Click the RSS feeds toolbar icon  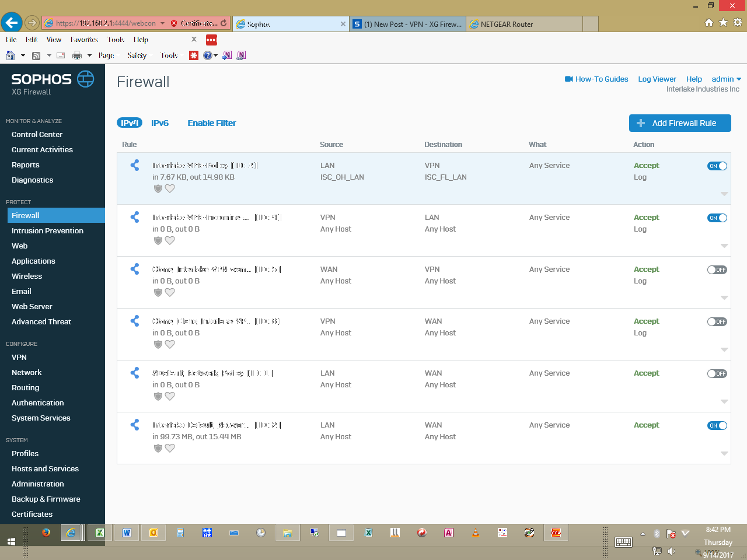36,55
